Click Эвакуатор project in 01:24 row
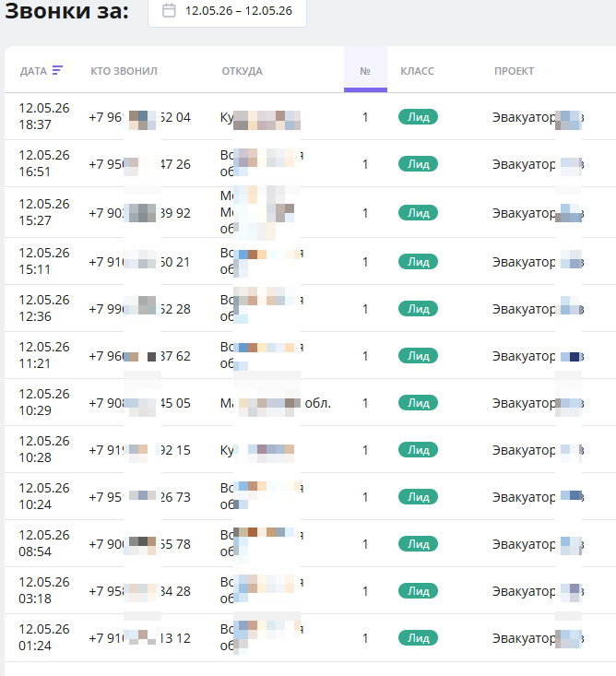This screenshot has width=616, height=676. coord(538,638)
